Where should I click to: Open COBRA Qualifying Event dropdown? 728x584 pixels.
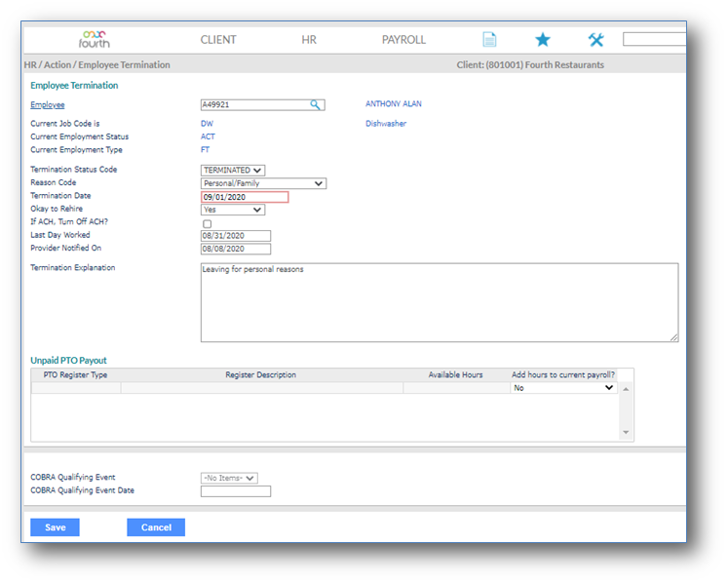229,478
